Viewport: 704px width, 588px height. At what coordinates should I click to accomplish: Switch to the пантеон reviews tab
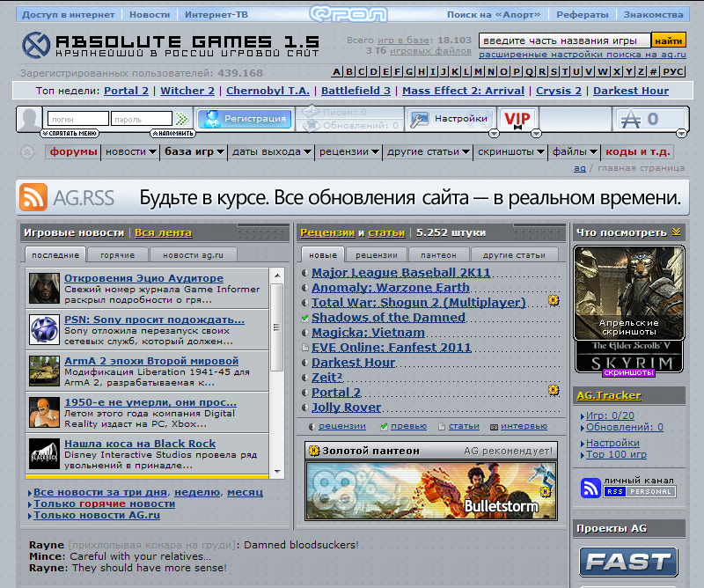438,254
